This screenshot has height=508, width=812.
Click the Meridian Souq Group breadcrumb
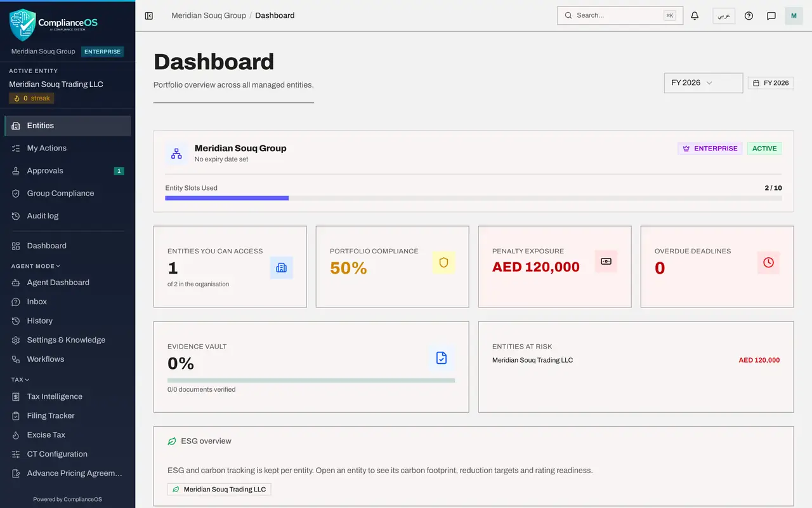(209, 15)
